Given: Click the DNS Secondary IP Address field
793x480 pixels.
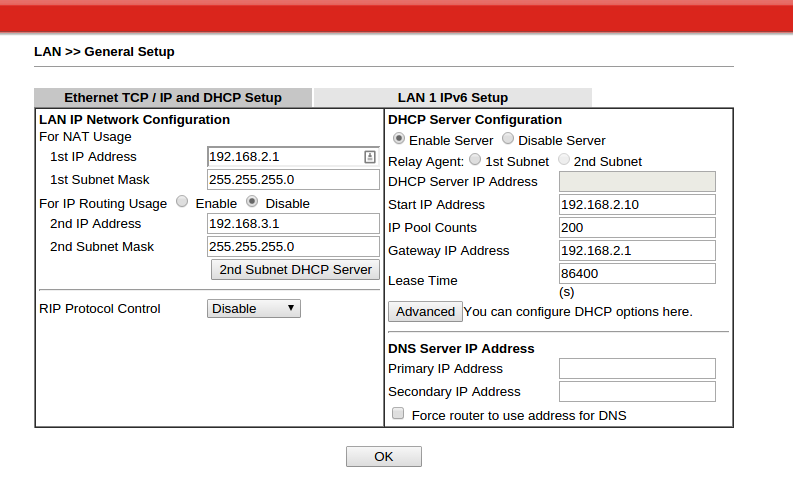Looking at the screenshot, I should click(x=637, y=391).
